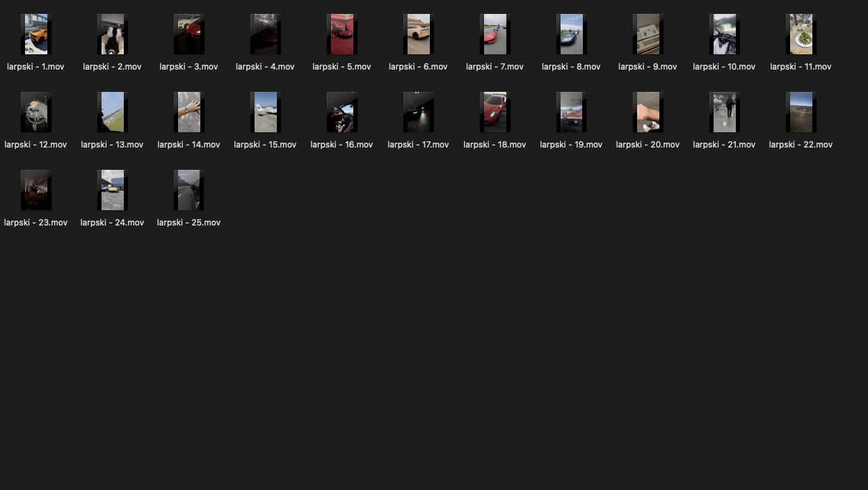Select the larpski - 8.mov video thumbnail
The width and height of the screenshot is (868, 490).
coord(571,34)
